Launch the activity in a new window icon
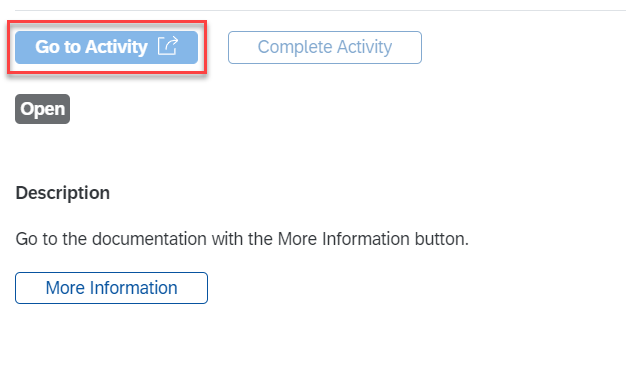Screen dimensions: 626x366 (168, 46)
